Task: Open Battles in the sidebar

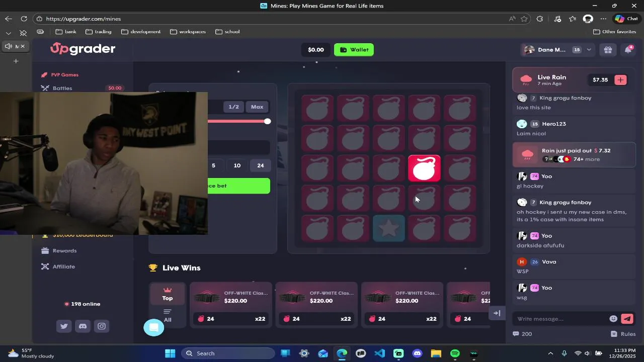Action: (x=62, y=88)
